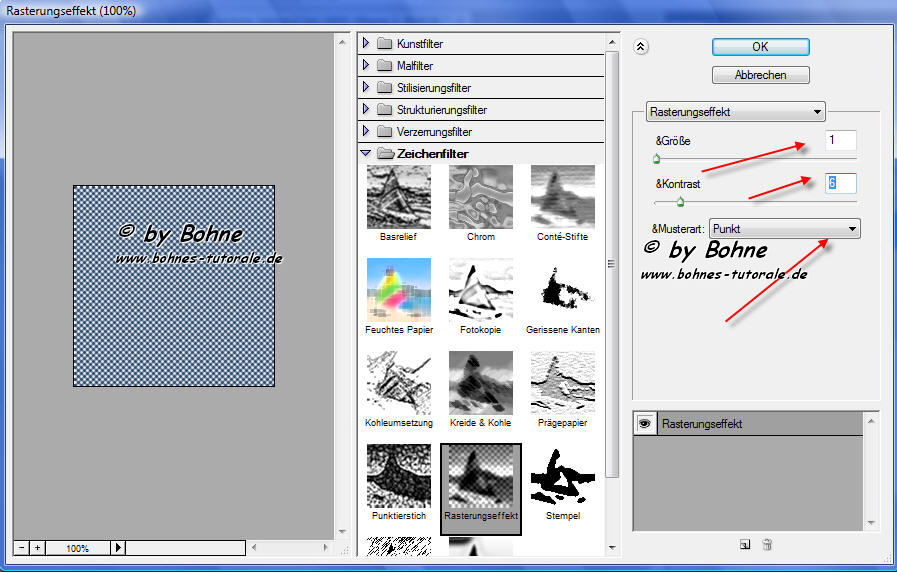Click the zoom in plus button
The width and height of the screenshot is (897, 572).
(38, 548)
